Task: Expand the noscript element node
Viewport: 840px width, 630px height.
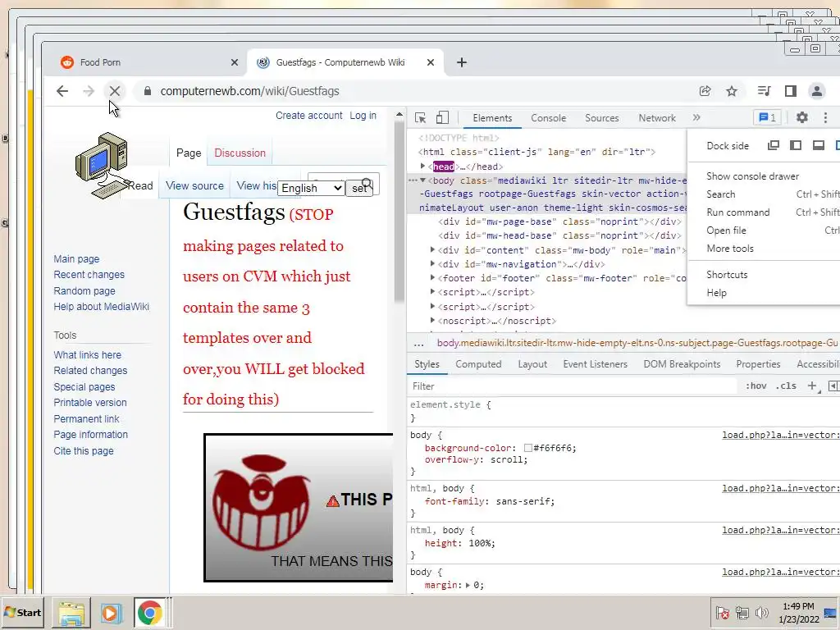Action: (x=432, y=321)
